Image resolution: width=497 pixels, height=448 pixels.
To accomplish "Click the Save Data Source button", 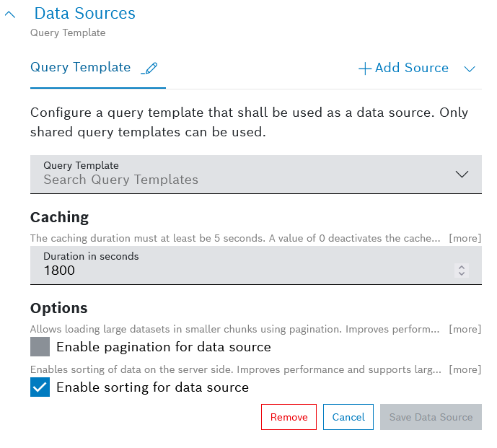I will coord(431,417).
